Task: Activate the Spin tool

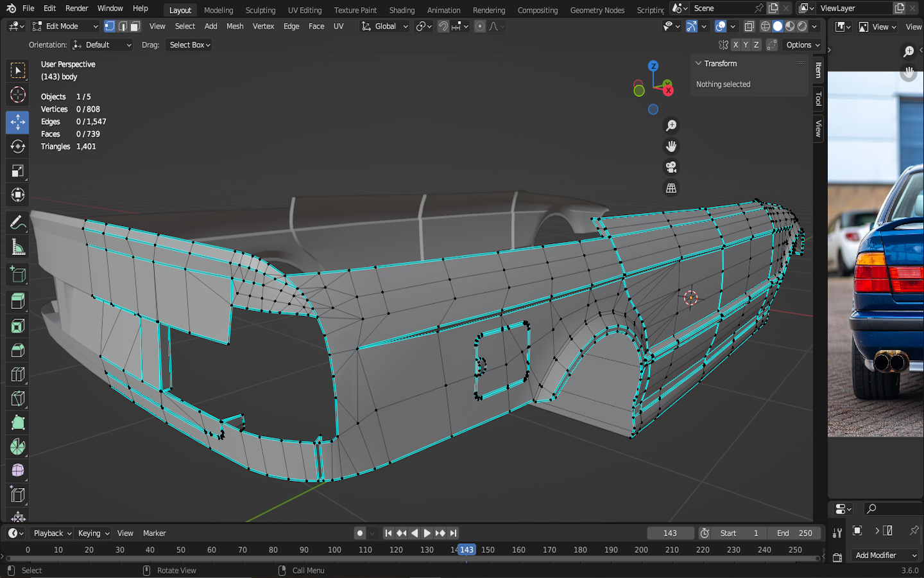Action: click(x=17, y=447)
